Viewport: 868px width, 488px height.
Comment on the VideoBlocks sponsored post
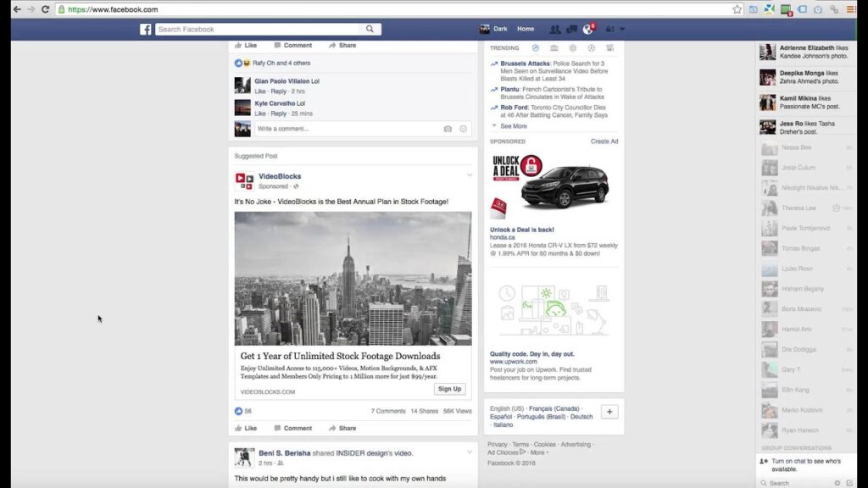pyautogui.click(x=292, y=428)
